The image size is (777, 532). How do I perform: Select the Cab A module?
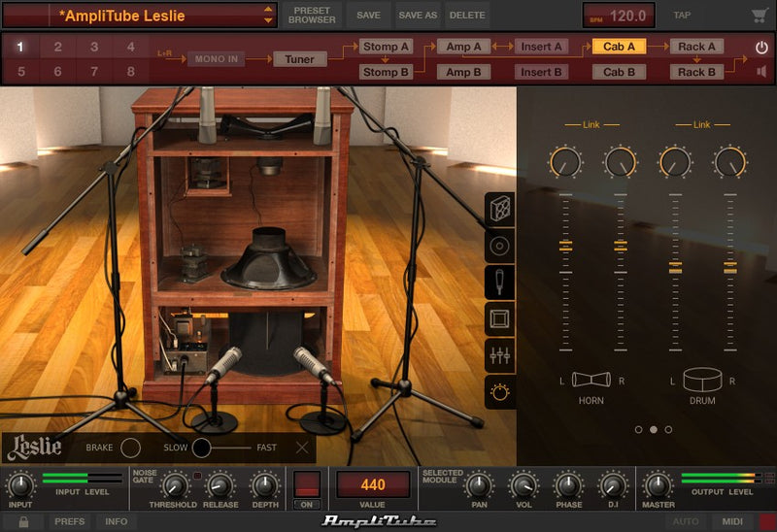click(x=619, y=47)
